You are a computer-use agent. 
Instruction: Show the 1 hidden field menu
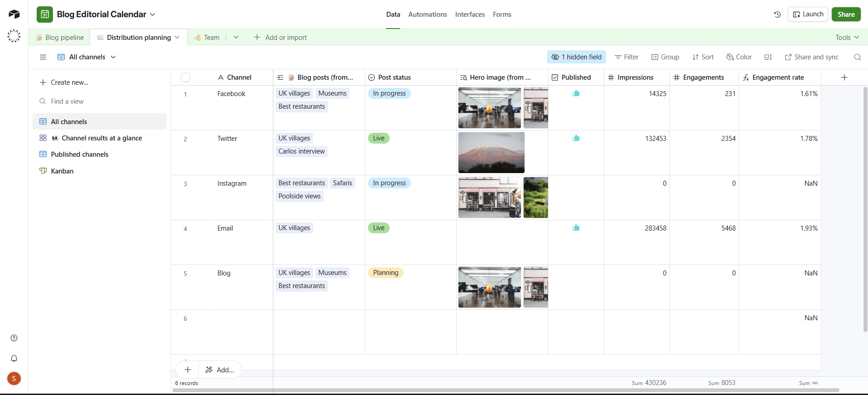click(x=576, y=57)
